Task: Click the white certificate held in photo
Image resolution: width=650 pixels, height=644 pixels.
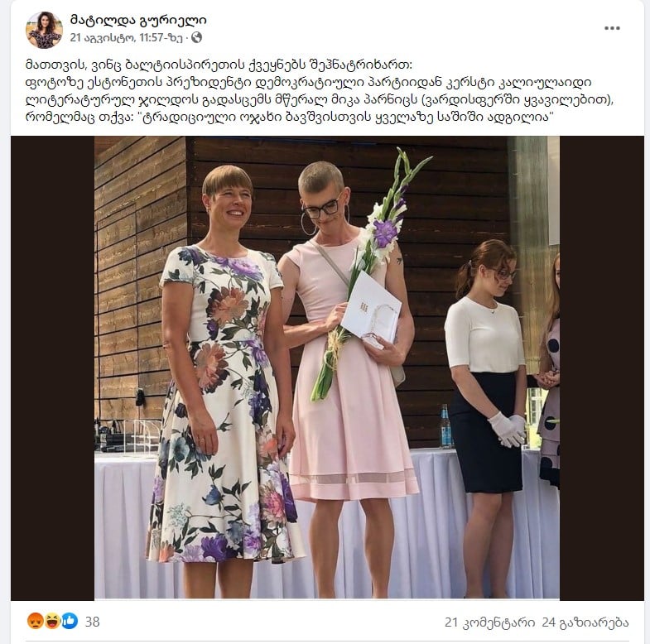Action: (x=372, y=310)
